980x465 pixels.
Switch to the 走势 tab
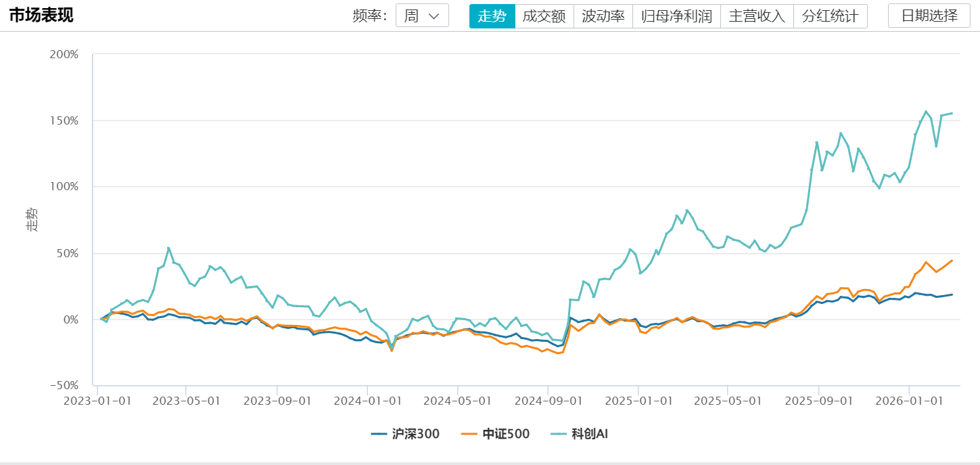[x=492, y=16]
